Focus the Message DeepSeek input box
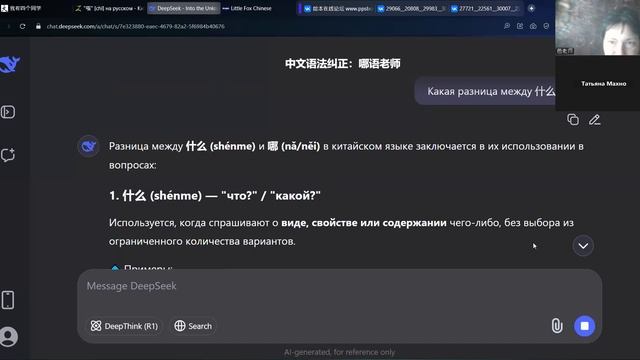Image resolution: width=640 pixels, height=360 pixels. (340, 286)
